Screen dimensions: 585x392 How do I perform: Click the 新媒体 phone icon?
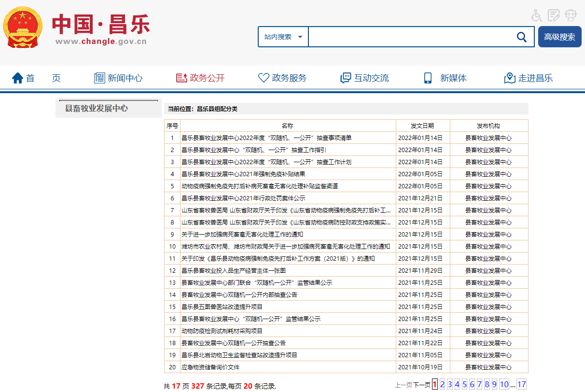point(428,78)
